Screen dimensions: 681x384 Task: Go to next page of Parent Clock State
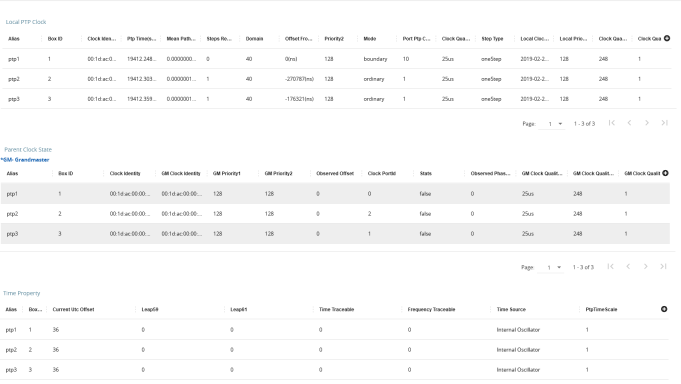point(645,266)
